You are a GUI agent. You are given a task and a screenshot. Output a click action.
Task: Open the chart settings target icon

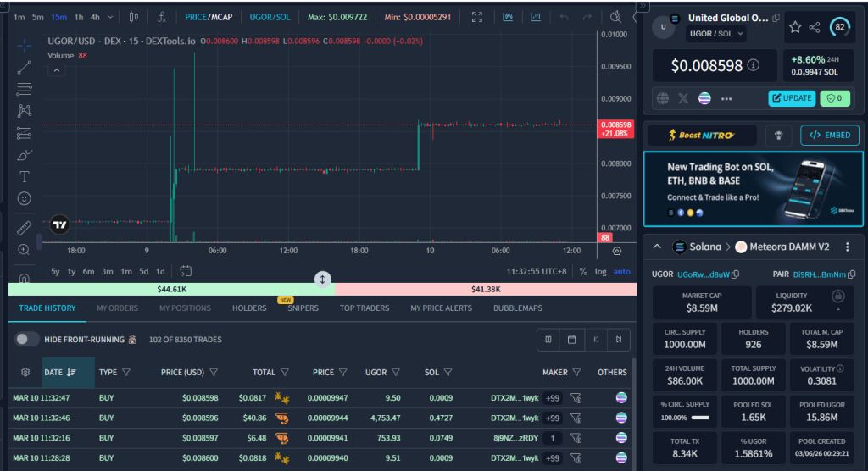617,252
